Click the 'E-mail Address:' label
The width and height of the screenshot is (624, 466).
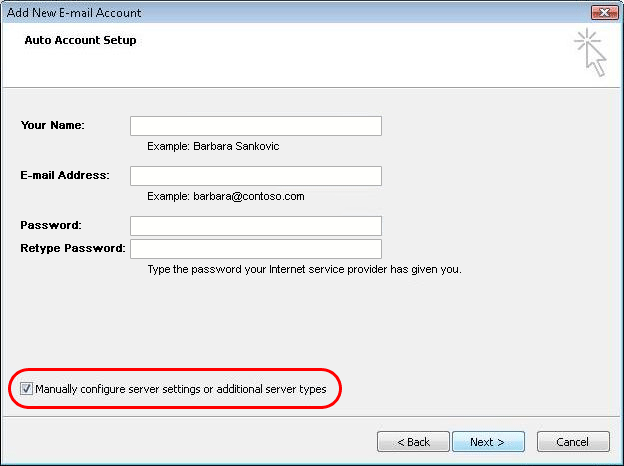[x=64, y=175]
